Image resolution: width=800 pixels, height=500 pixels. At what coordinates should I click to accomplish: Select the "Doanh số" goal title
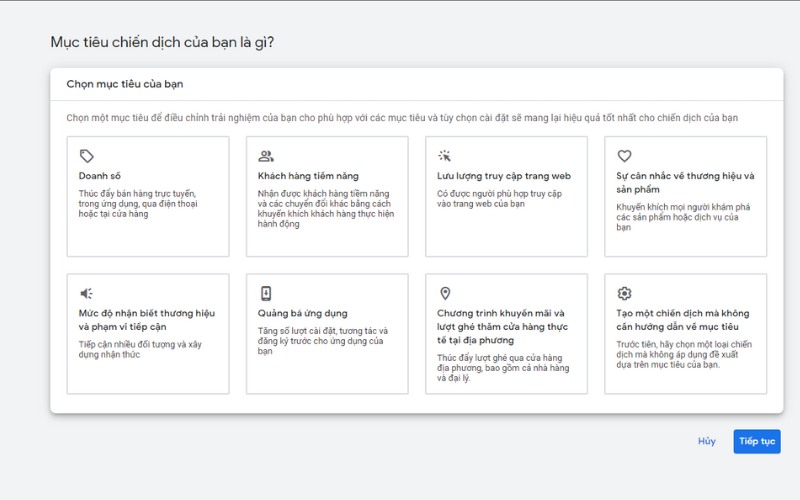click(100, 176)
